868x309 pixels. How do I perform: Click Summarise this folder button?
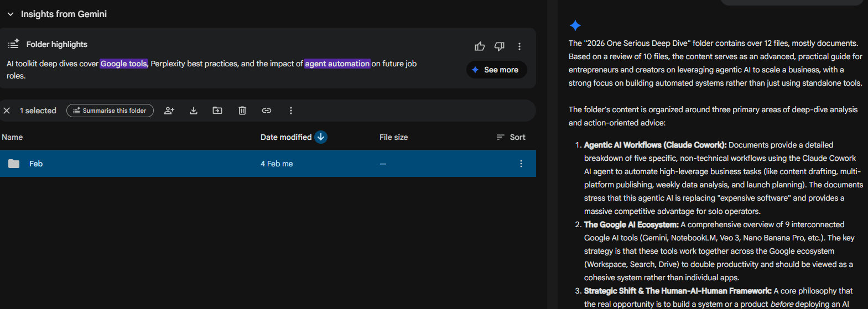110,111
